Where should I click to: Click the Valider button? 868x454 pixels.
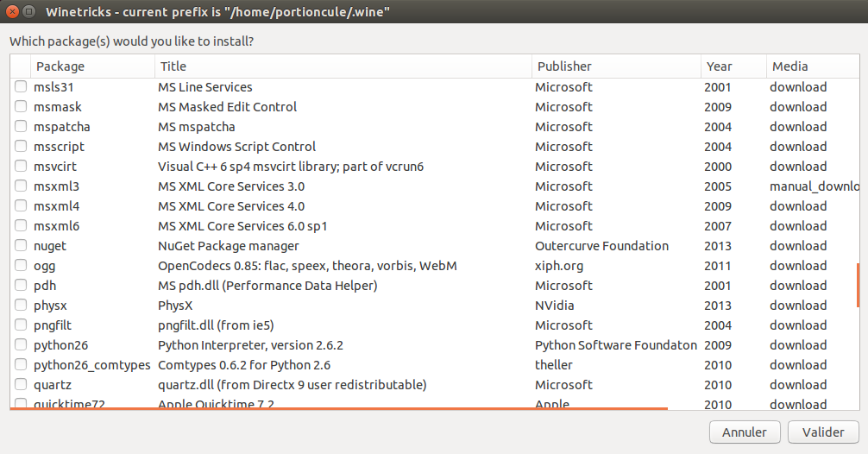pos(822,432)
